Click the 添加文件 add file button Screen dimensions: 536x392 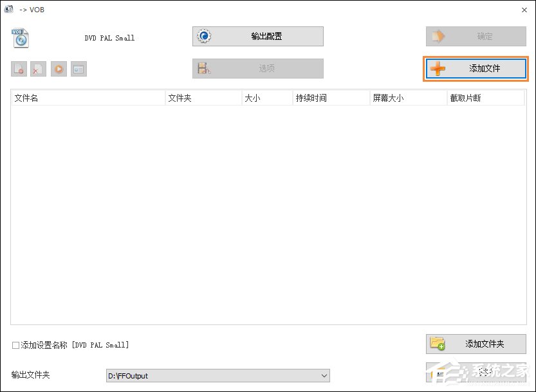tap(476, 69)
